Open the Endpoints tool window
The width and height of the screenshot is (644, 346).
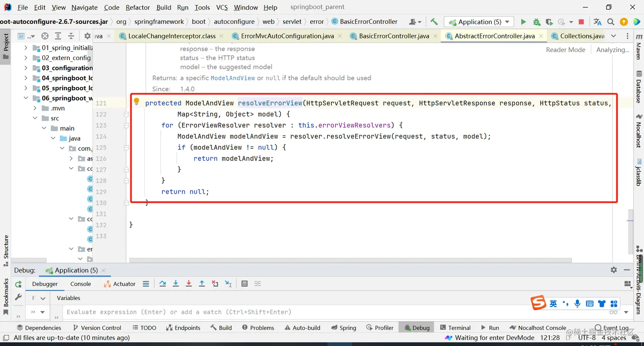pyautogui.click(x=183, y=328)
